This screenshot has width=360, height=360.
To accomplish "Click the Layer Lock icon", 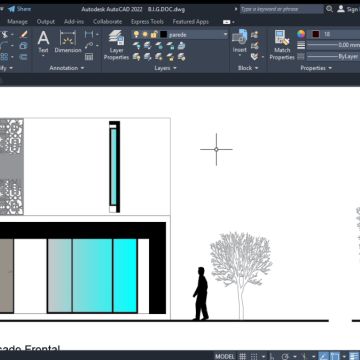I will (x=170, y=46).
